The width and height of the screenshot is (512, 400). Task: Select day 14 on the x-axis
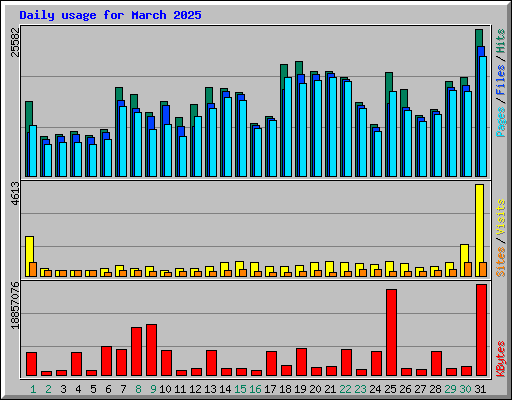click(x=225, y=389)
